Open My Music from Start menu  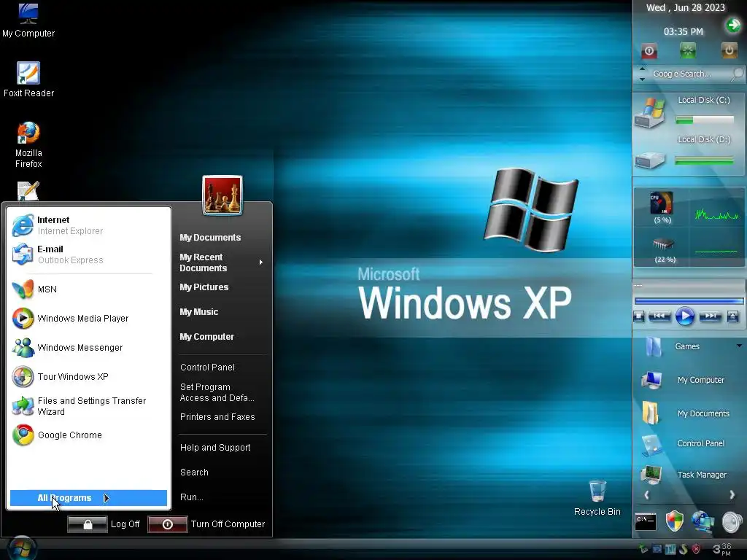[x=198, y=312]
